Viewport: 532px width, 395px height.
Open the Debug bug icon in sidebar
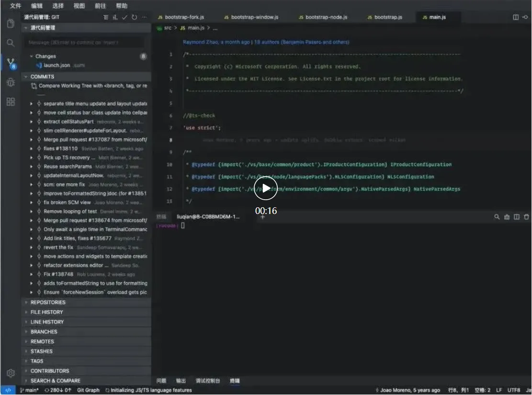(x=11, y=82)
